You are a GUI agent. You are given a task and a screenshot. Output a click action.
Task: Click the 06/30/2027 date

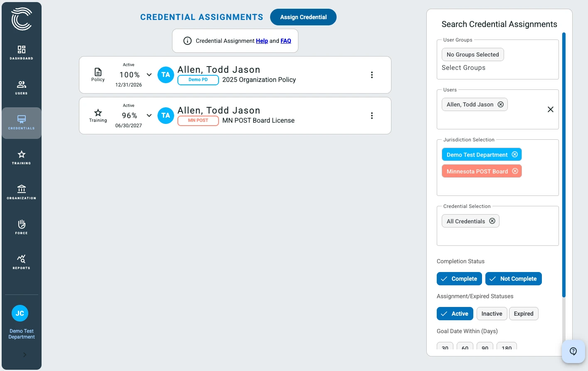coord(128,126)
